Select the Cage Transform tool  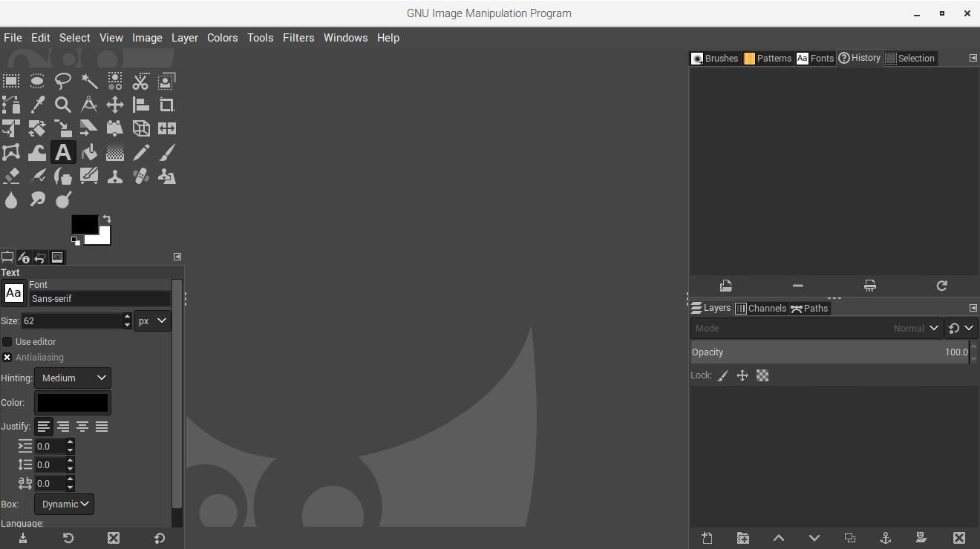pos(11,153)
